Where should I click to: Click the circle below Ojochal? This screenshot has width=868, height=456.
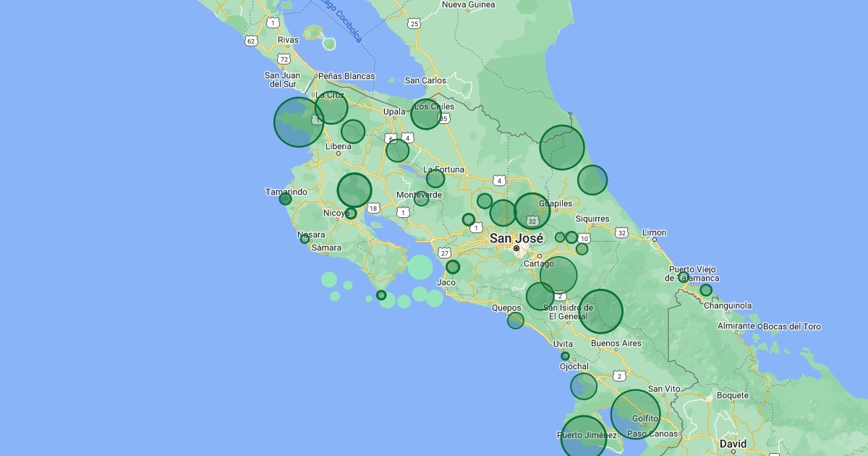[584, 387]
